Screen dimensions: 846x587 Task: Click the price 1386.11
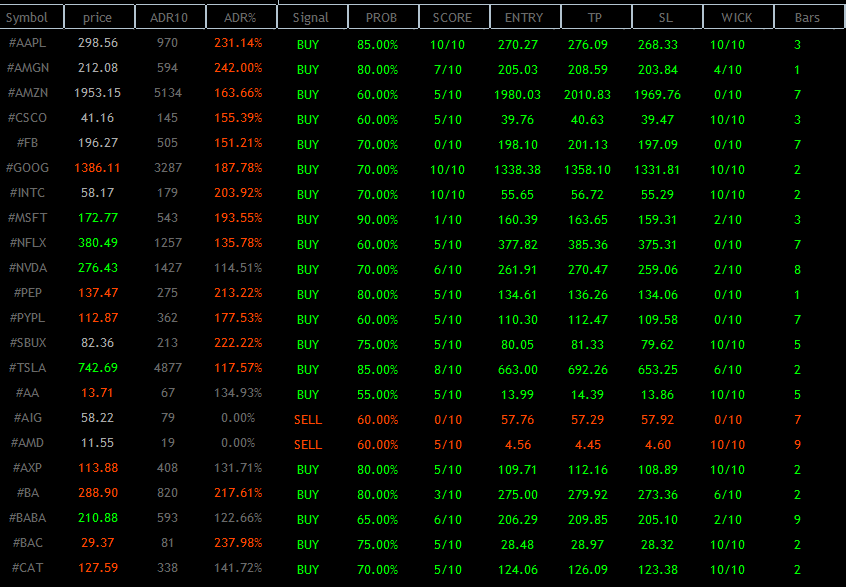pos(97,167)
